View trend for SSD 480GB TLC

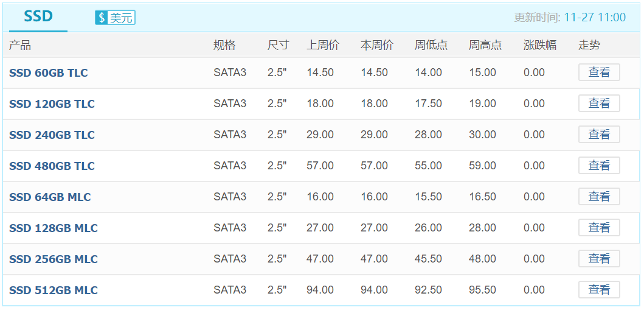599,165
